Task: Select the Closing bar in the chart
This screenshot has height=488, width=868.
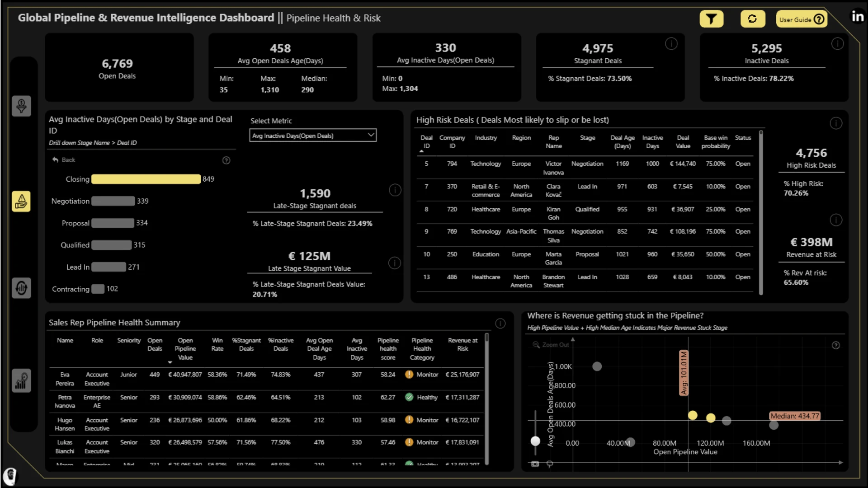Action: coord(146,179)
